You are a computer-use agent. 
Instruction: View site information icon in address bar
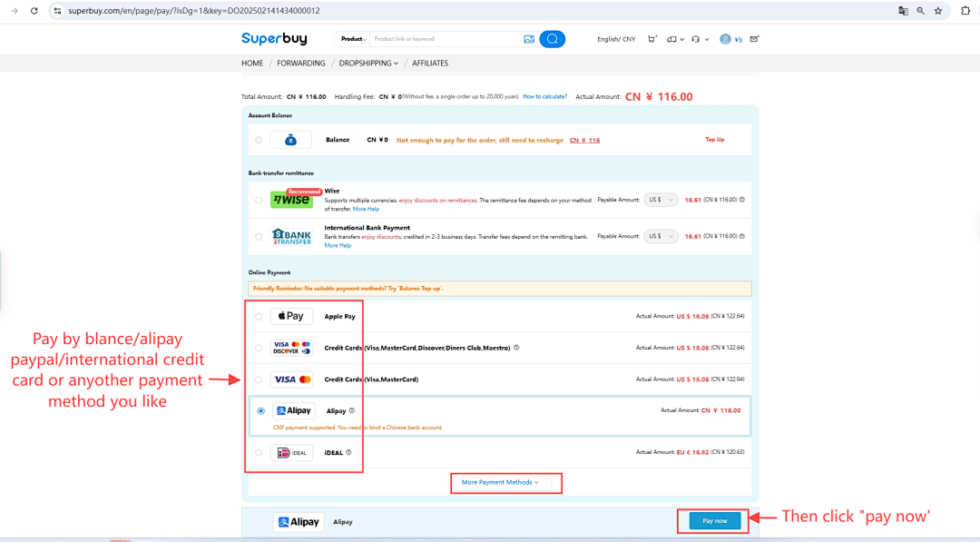pyautogui.click(x=57, y=11)
